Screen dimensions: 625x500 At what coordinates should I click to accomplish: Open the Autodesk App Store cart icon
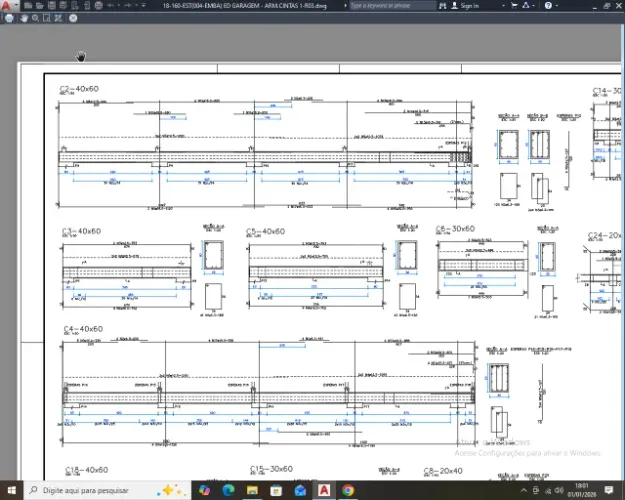tap(514, 6)
